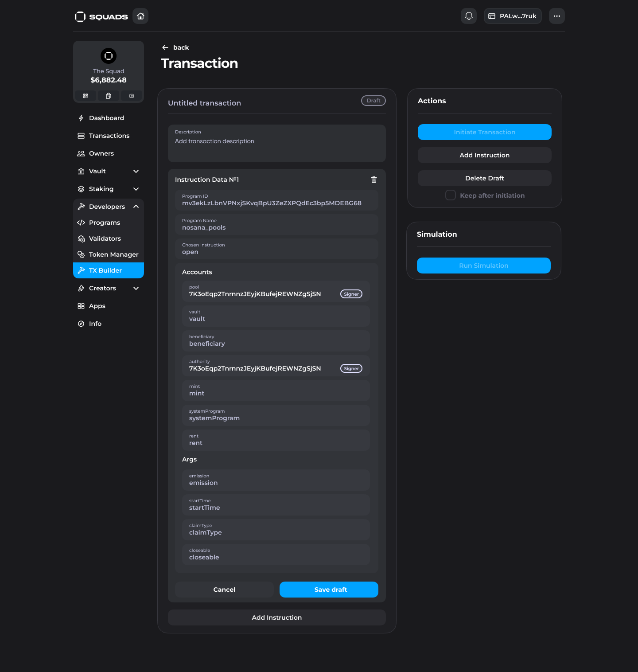Open the external link icon under balance

(132, 96)
